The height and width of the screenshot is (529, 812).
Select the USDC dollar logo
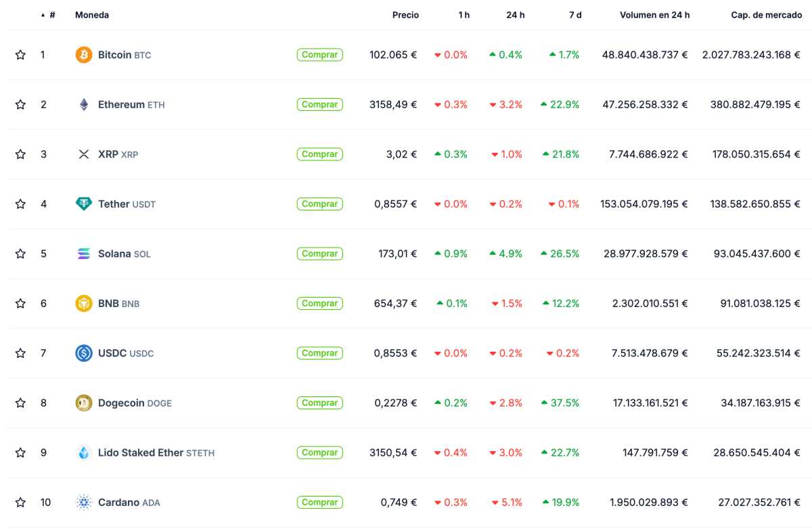(83, 353)
